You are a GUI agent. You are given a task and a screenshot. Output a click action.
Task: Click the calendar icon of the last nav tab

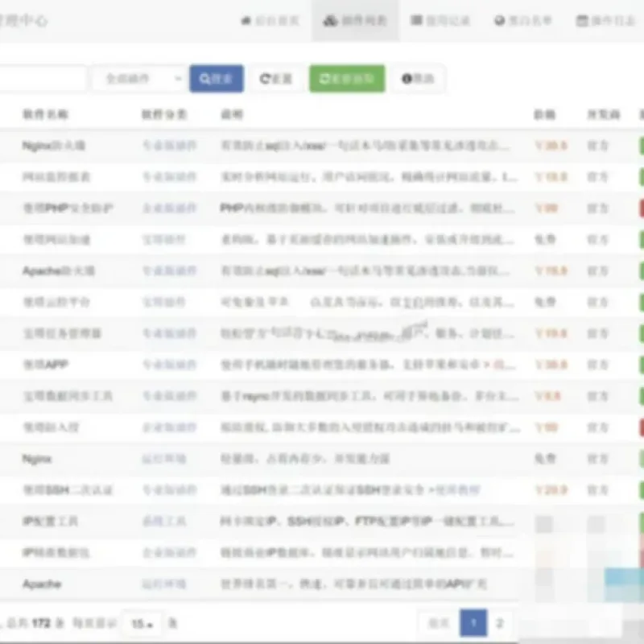[582, 20]
